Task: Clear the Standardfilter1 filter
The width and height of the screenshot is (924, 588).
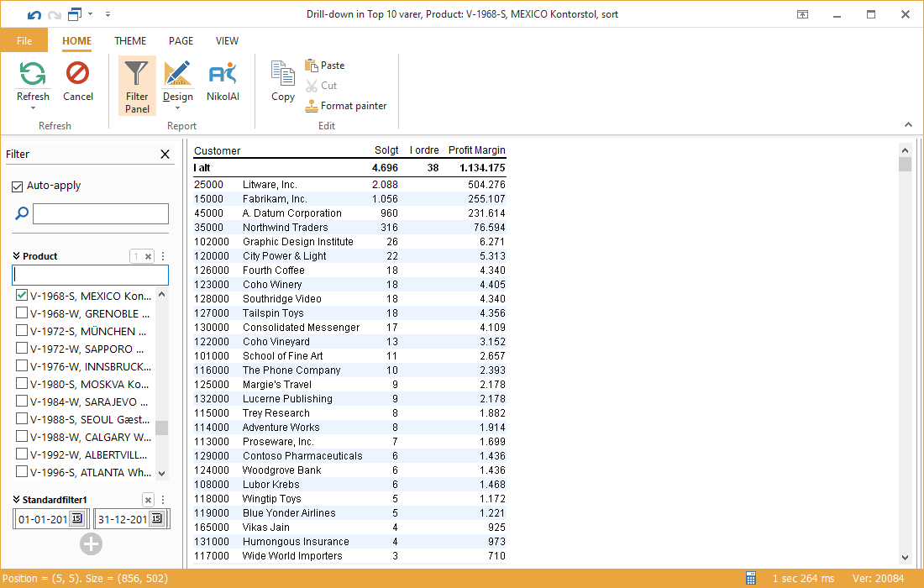Action: point(149,500)
